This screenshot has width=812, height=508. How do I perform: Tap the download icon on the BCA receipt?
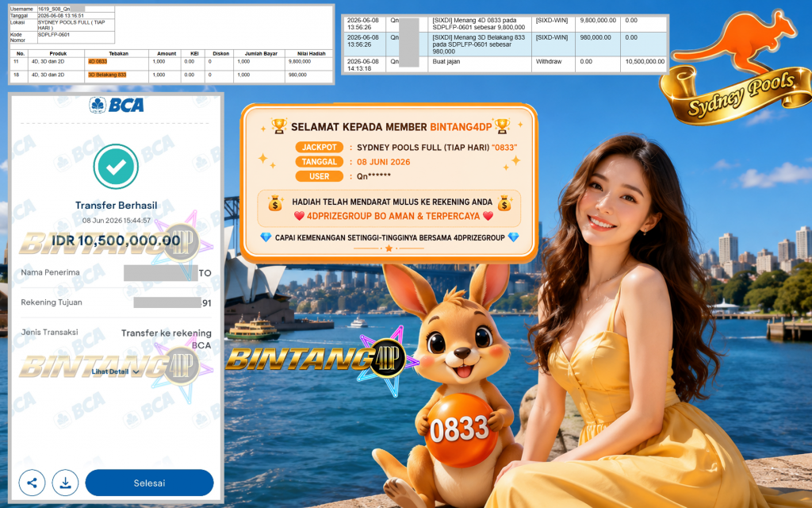click(x=65, y=483)
